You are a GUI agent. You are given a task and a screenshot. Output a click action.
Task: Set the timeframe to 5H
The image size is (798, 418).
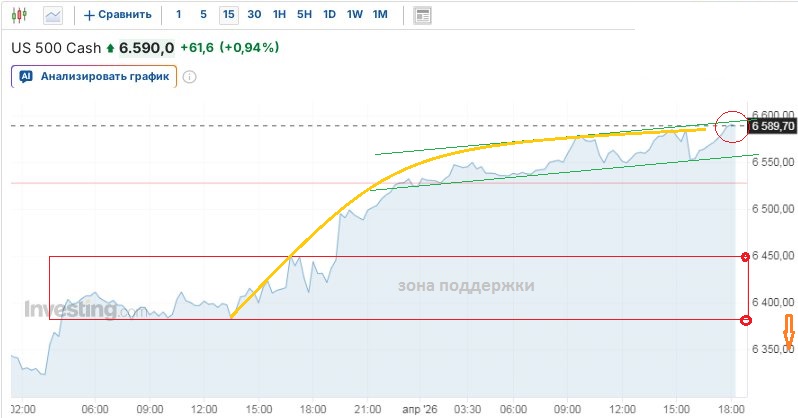(x=305, y=15)
